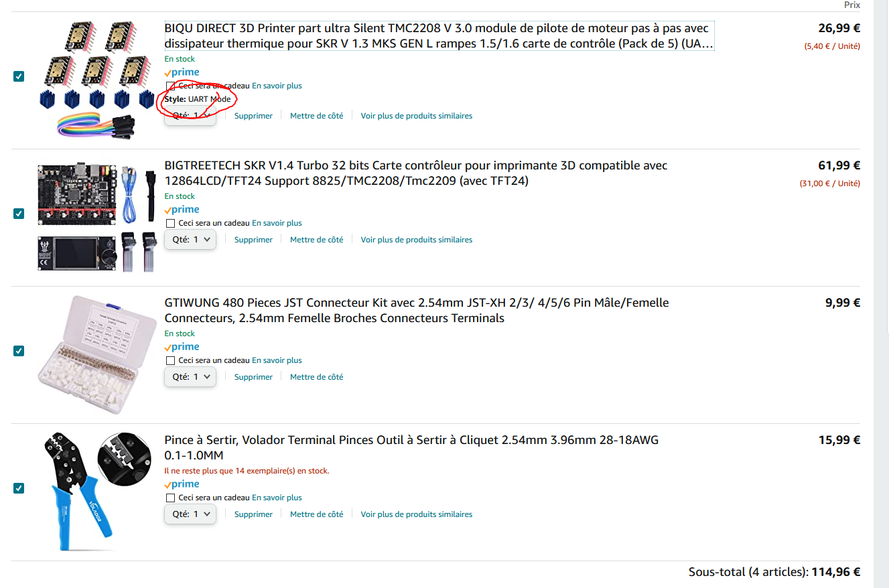Click the Prime logo under the Volador crimping pliers

182,484
